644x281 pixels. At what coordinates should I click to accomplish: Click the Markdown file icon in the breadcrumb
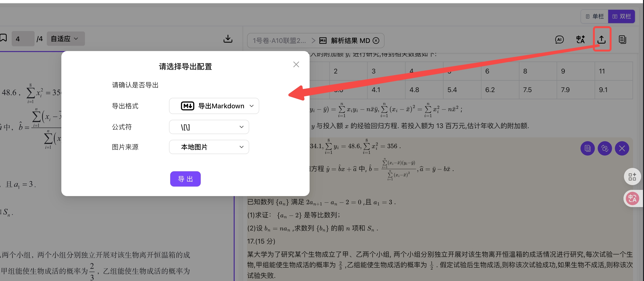point(323,41)
